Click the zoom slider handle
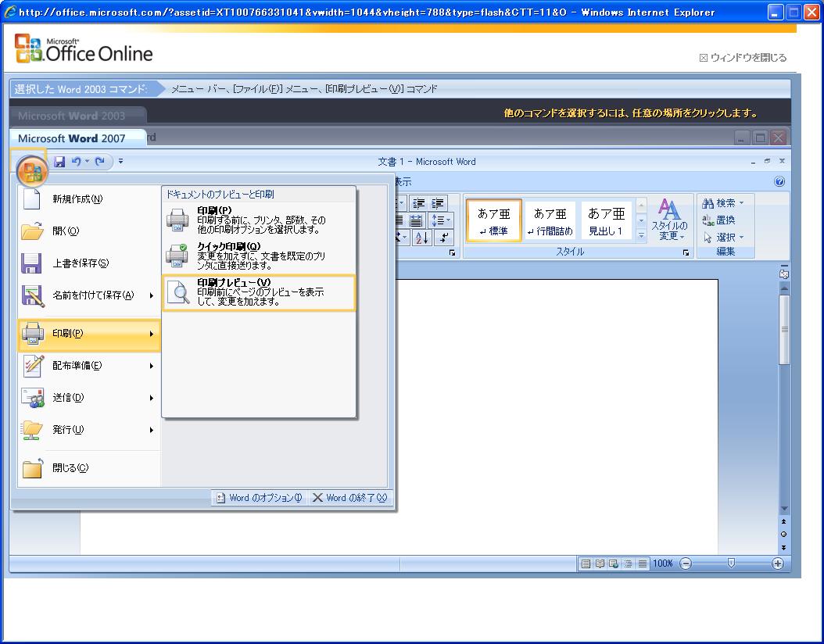824x644 pixels. click(731, 563)
